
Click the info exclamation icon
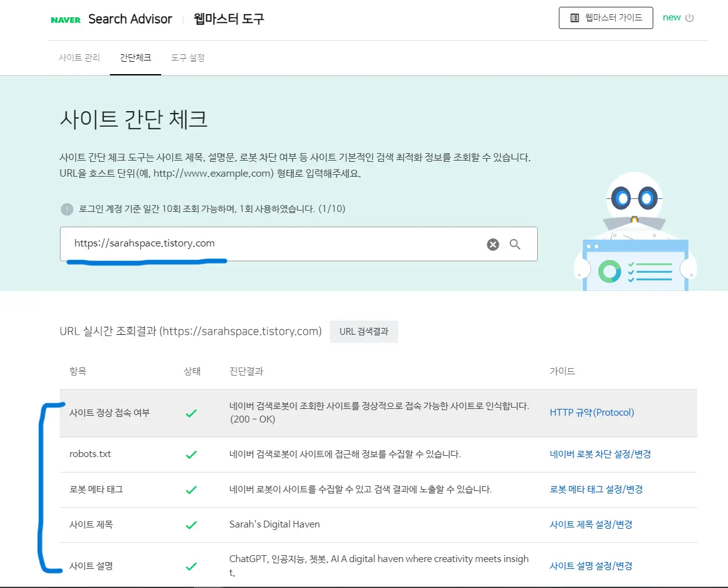coord(67,209)
